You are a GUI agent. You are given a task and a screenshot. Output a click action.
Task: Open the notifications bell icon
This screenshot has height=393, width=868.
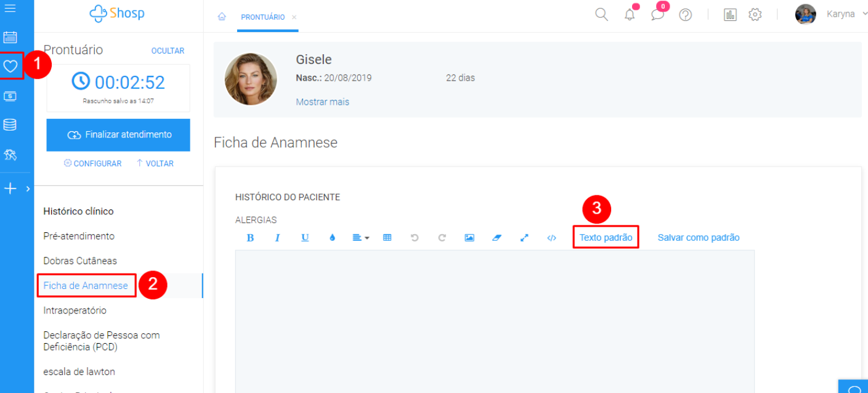tap(630, 15)
